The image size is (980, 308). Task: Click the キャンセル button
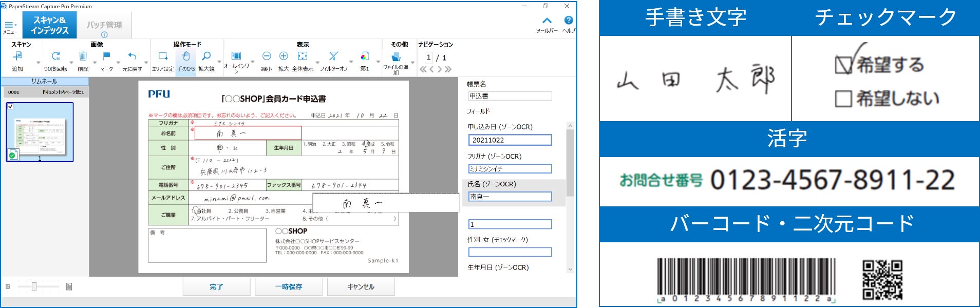tap(361, 286)
